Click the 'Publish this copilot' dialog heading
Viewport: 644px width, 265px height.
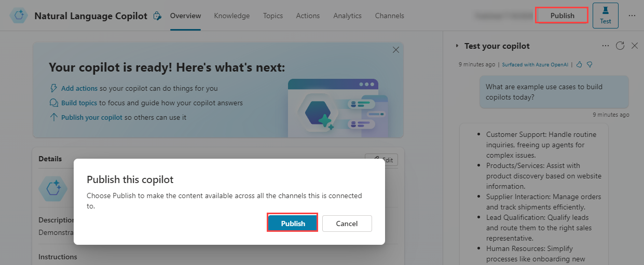(x=130, y=179)
